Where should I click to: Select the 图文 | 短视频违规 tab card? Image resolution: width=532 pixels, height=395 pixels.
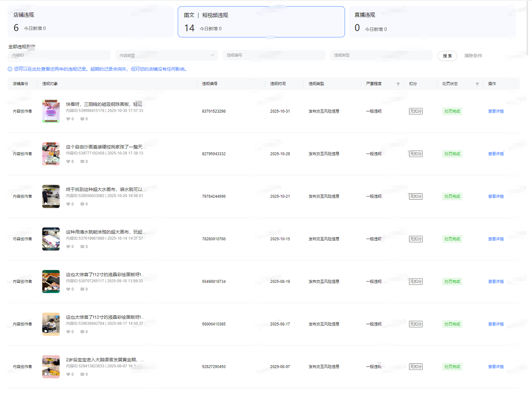pos(261,22)
